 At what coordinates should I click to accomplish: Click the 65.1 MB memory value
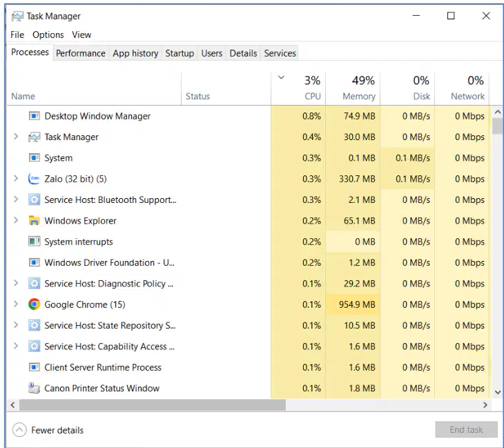coord(359,221)
